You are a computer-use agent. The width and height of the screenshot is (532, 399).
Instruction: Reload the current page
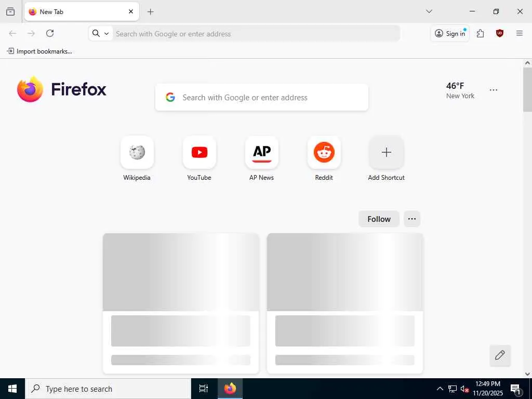50,33
